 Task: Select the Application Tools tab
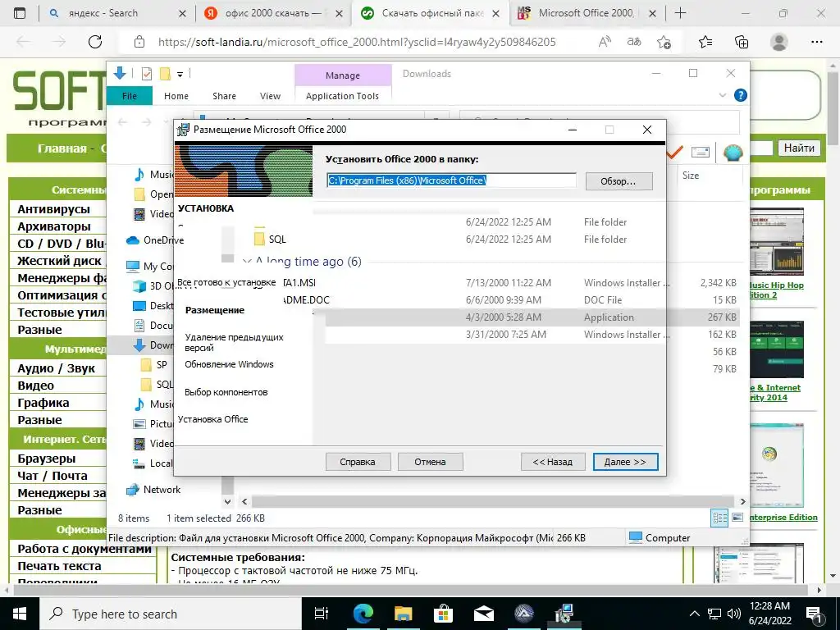tap(342, 96)
